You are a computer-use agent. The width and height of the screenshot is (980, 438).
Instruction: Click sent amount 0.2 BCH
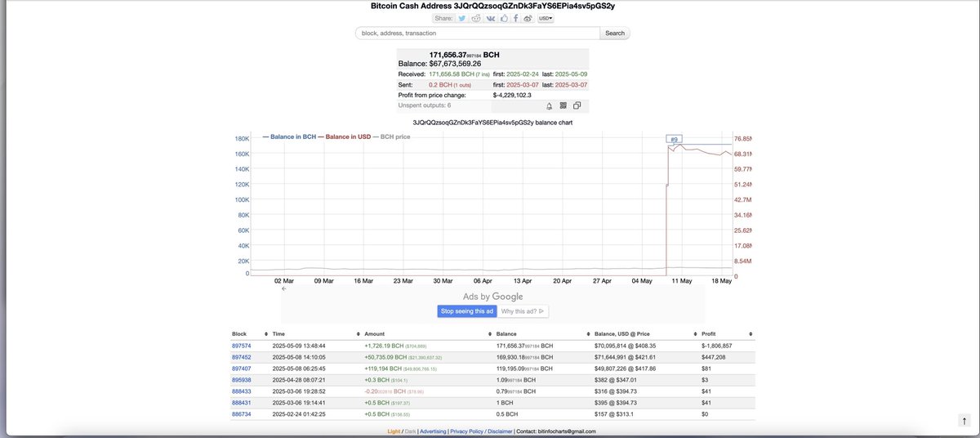[441, 84]
